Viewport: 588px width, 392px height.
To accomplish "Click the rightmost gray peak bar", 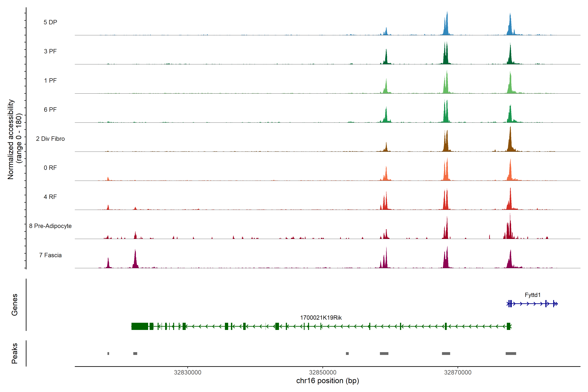I will click(x=511, y=353).
